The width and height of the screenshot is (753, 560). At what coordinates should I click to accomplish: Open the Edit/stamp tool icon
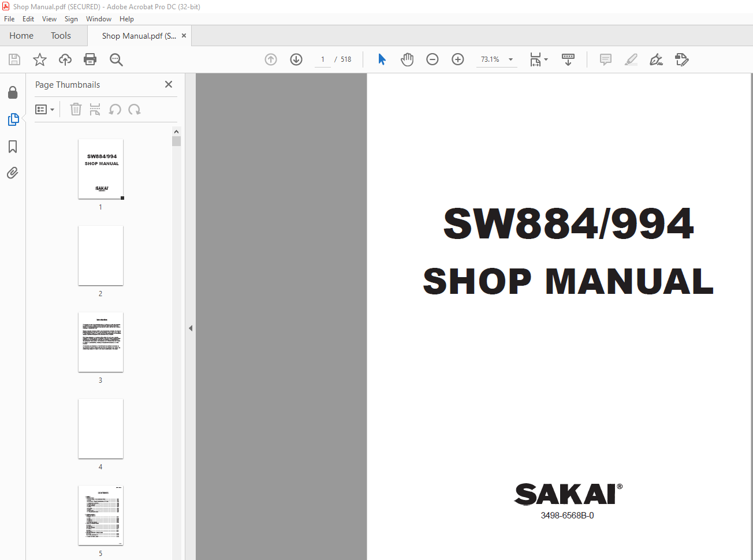(x=682, y=59)
